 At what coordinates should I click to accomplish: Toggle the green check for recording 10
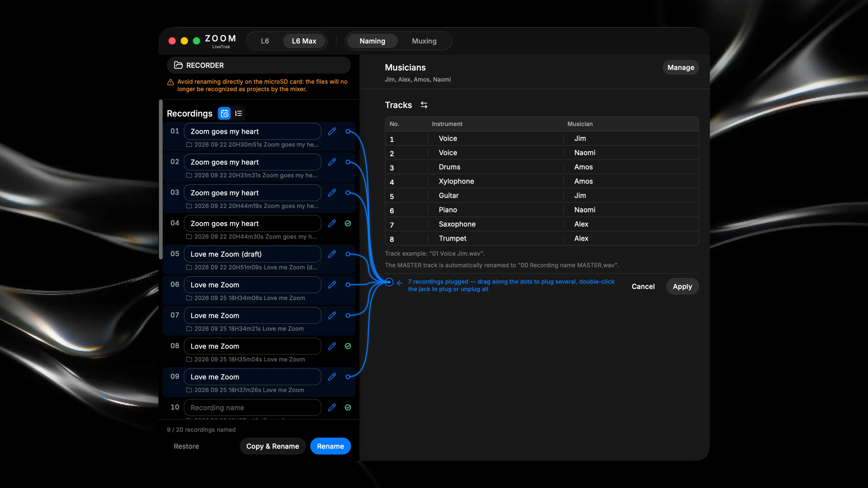click(348, 407)
